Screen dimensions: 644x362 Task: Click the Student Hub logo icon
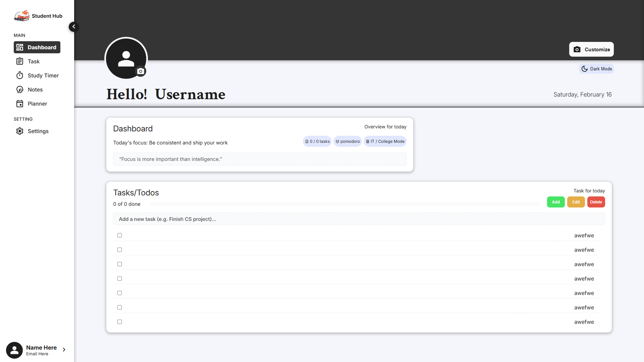tap(21, 16)
